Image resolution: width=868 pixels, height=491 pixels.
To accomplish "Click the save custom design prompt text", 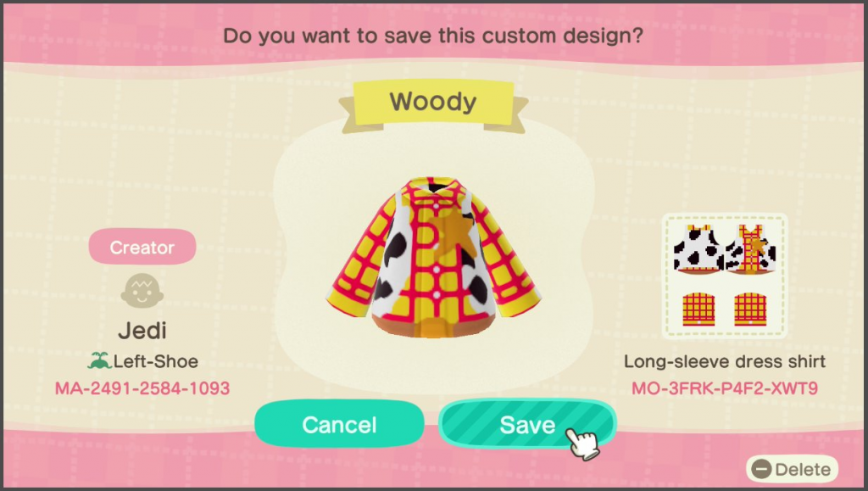I will pos(433,36).
